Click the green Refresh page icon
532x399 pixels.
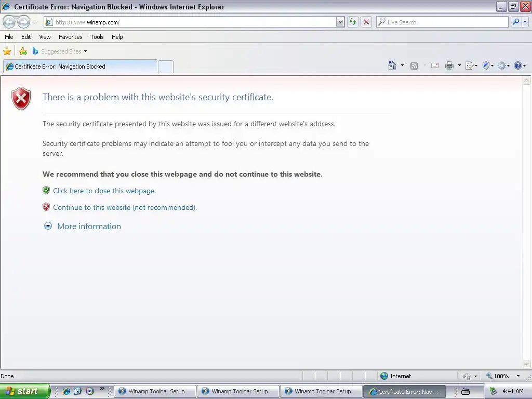(x=353, y=22)
